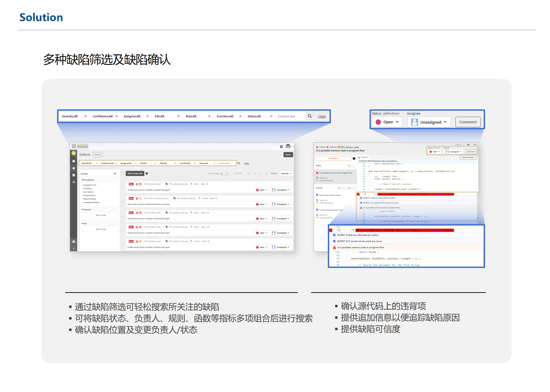550x392 pixels.
Task: Click the magnifier search icon in enlarged filter bar
Action: coord(310,116)
